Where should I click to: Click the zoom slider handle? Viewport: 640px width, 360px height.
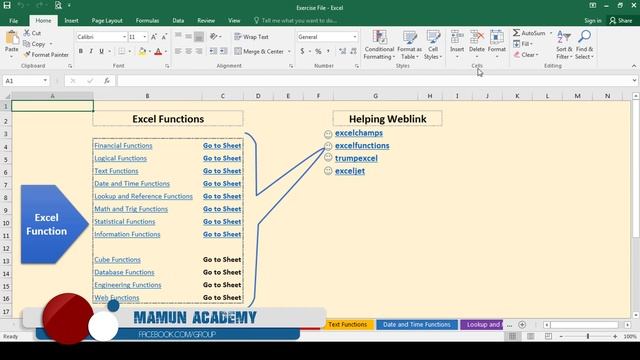point(588,336)
